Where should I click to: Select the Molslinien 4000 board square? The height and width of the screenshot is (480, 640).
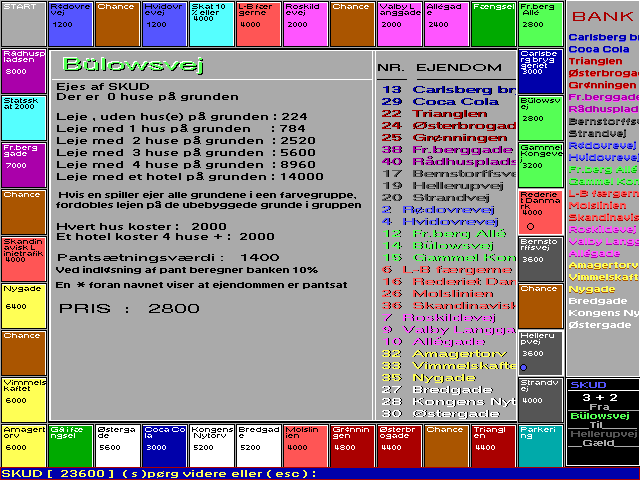pos(306,446)
